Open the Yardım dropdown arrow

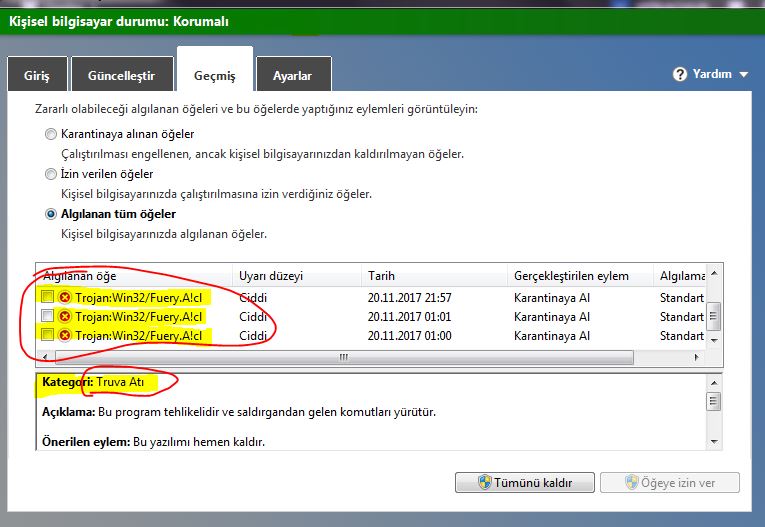pos(744,75)
